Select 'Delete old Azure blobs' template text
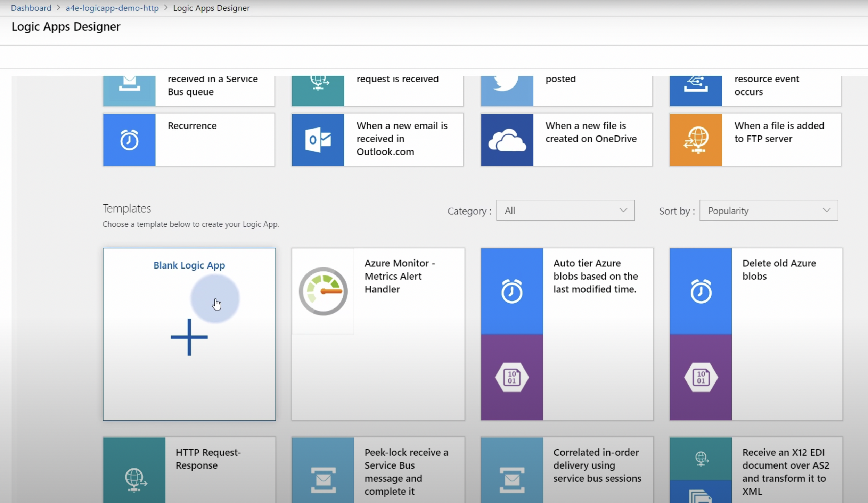 pos(779,270)
